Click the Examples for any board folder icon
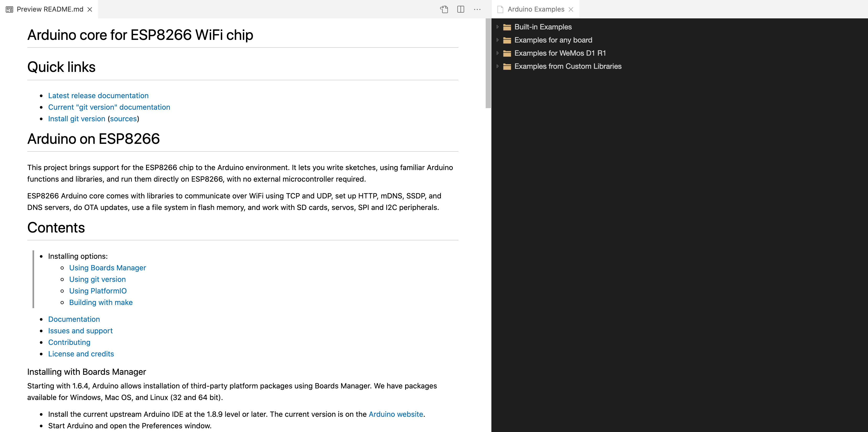868x432 pixels. click(507, 39)
